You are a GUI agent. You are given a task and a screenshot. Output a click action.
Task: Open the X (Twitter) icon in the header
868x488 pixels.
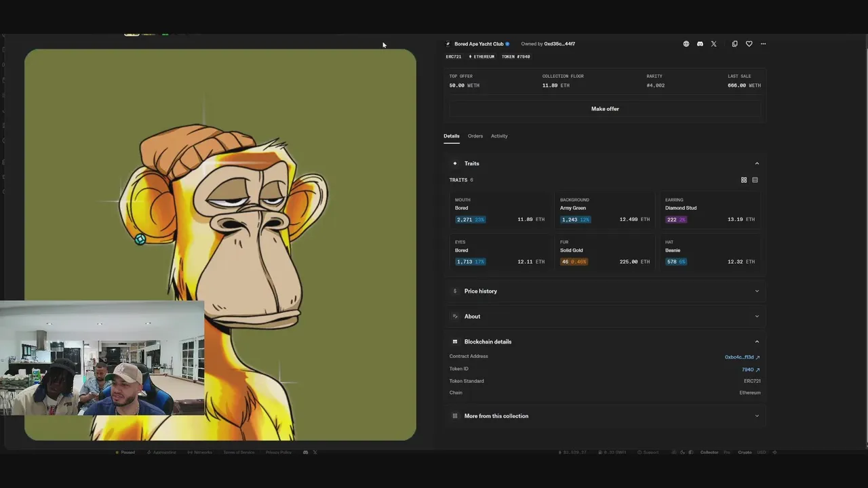(713, 44)
